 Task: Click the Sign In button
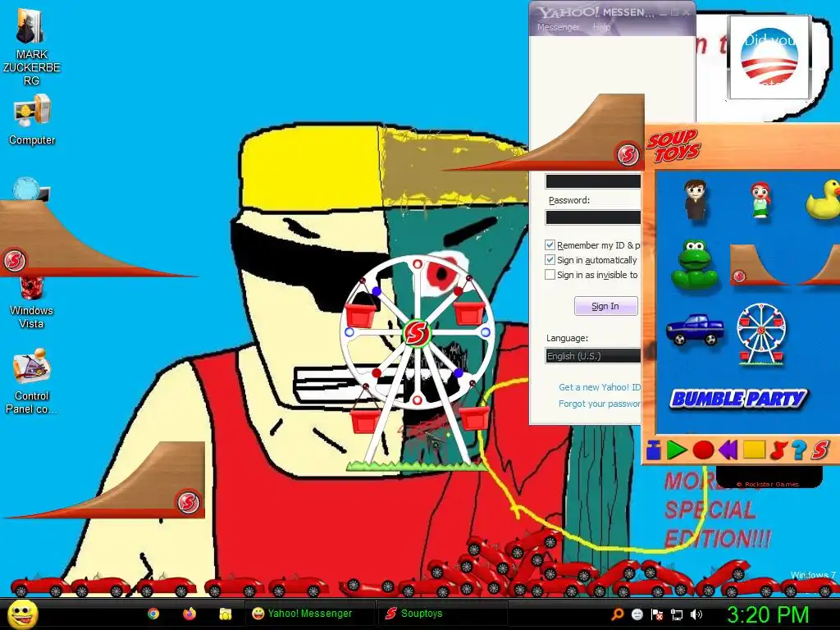[606, 306]
